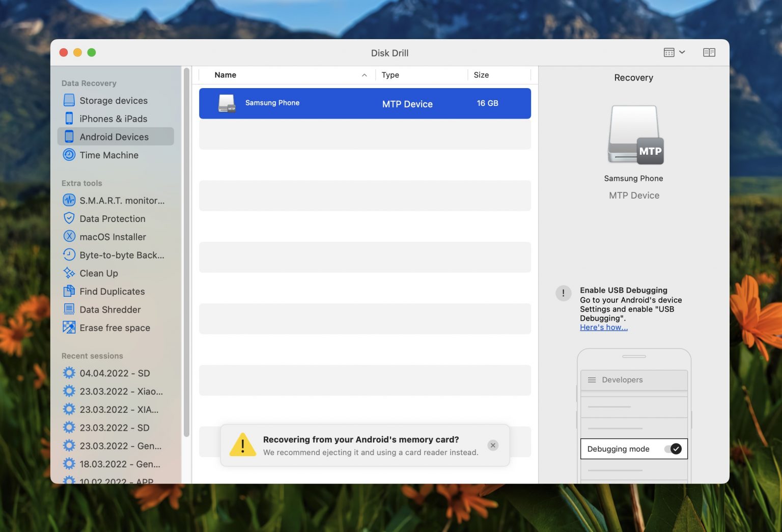Open the Time Machine recovery section
The height and width of the screenshot is (532, 782).
(108, 155)
